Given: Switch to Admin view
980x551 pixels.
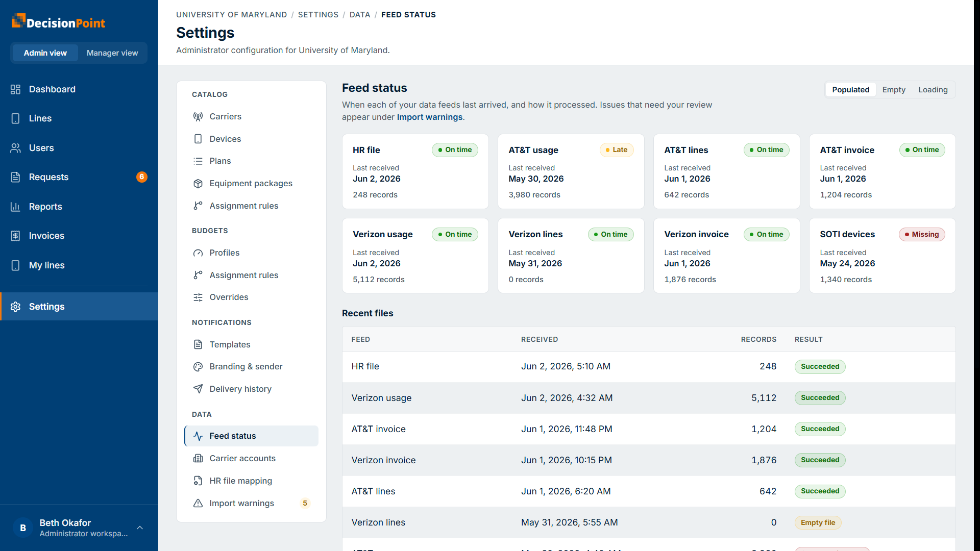Looking at the screenshot, I should (x=45, y=53).
